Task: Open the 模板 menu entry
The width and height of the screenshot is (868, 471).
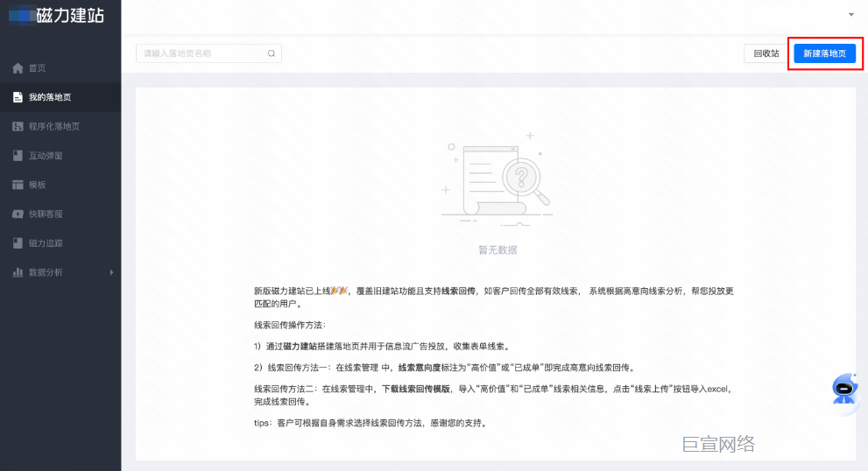Action: (60, 185)
